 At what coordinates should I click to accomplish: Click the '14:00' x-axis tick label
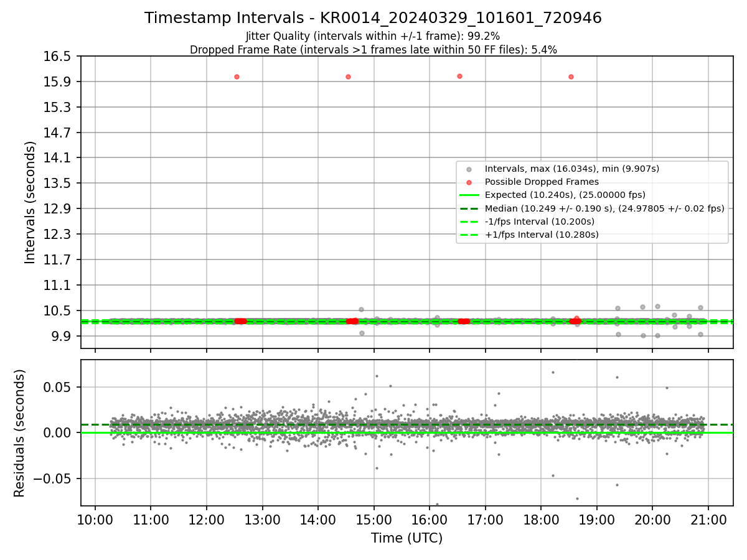(x=318, y=520)
